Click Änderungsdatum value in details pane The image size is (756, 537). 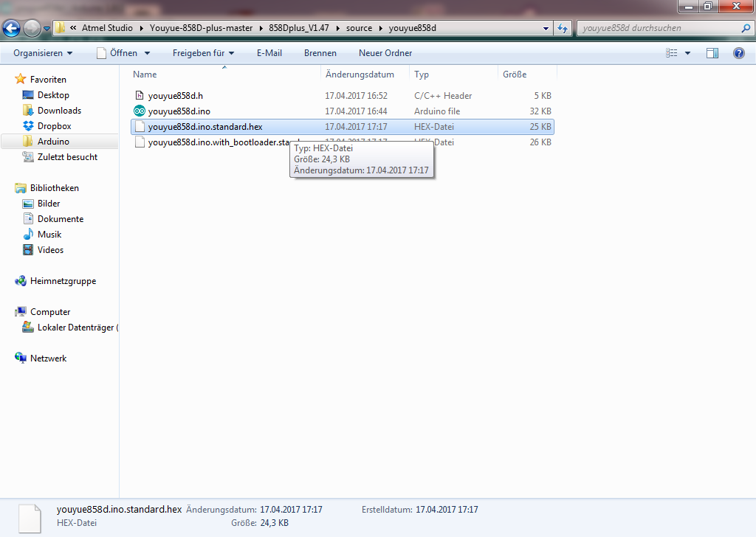click(291, 510)
